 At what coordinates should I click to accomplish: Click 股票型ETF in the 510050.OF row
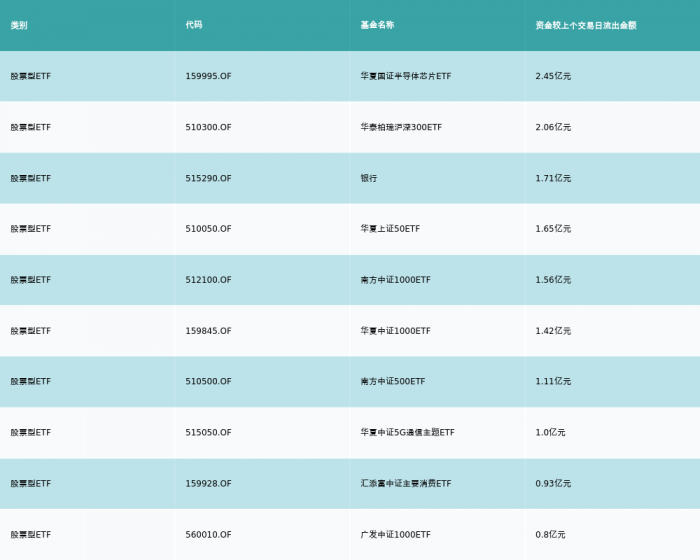point(31,229)
